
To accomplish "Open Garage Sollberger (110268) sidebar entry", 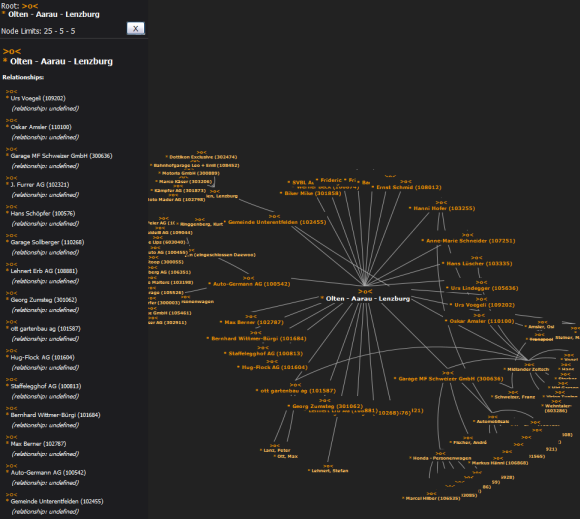I will tap(47, 242).
